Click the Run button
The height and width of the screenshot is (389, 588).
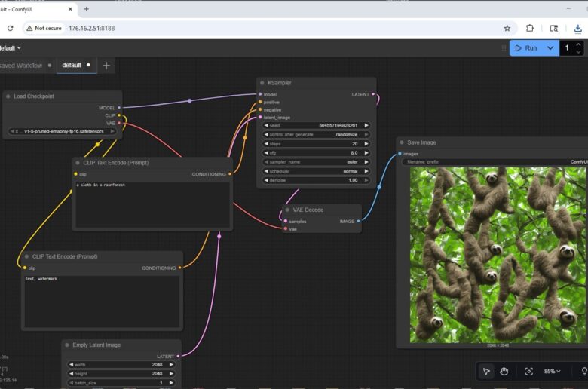click(x=525, y=47)
